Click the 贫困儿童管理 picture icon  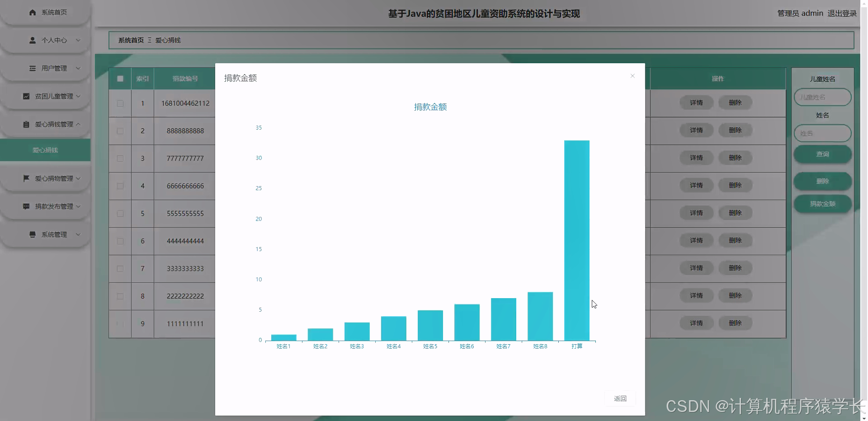tap(26, 96)
